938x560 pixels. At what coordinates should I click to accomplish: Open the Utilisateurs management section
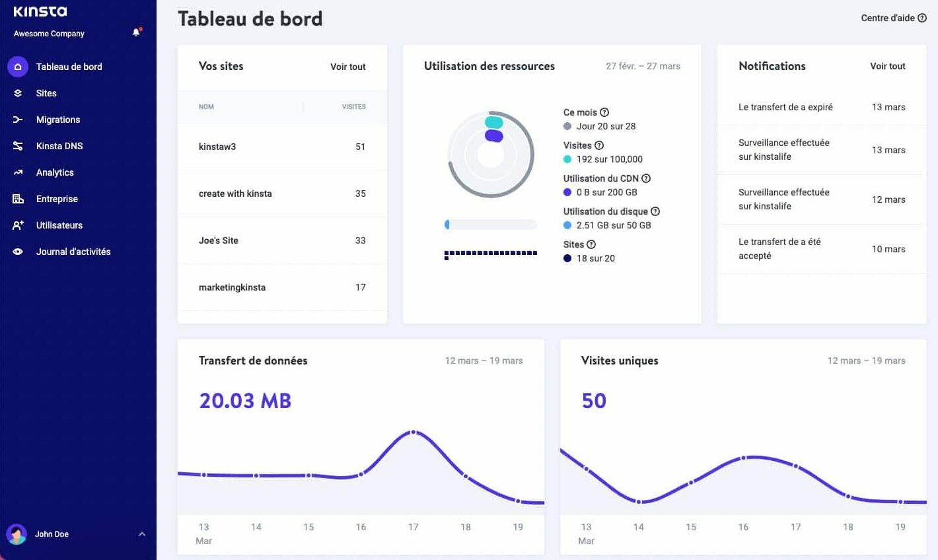(x=59, y=225)
